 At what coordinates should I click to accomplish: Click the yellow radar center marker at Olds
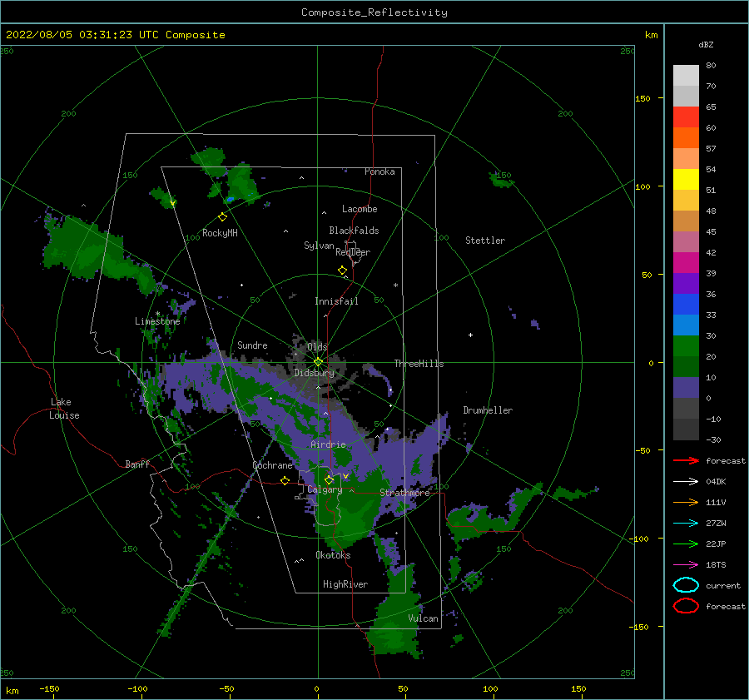click(318, 362)
